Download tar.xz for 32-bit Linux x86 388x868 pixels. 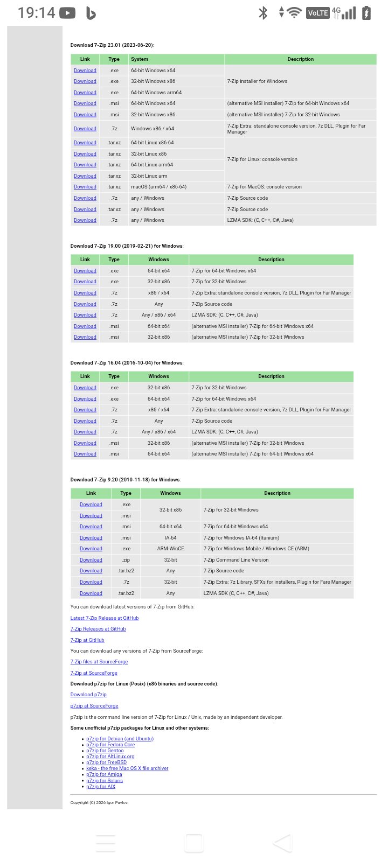[x=85, y=154]
